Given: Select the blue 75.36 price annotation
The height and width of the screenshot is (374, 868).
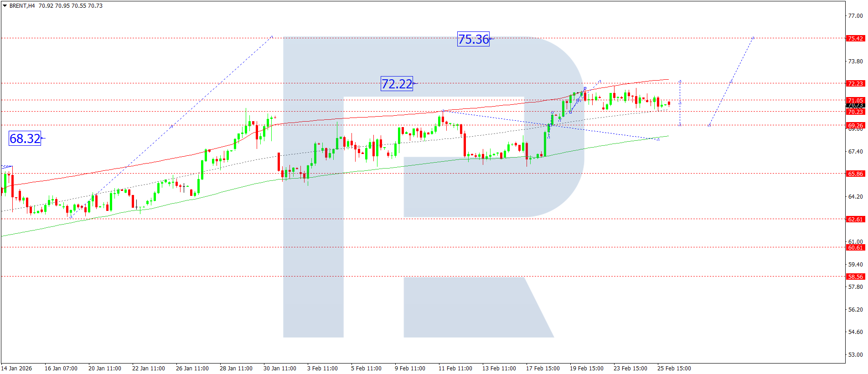Looking at the screenshot, I should (473, 40).
